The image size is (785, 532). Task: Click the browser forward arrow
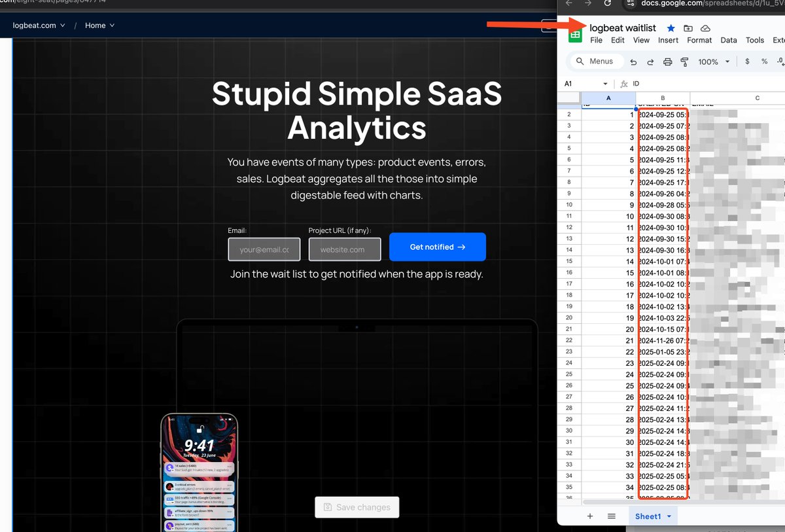(x=588, y=3)
